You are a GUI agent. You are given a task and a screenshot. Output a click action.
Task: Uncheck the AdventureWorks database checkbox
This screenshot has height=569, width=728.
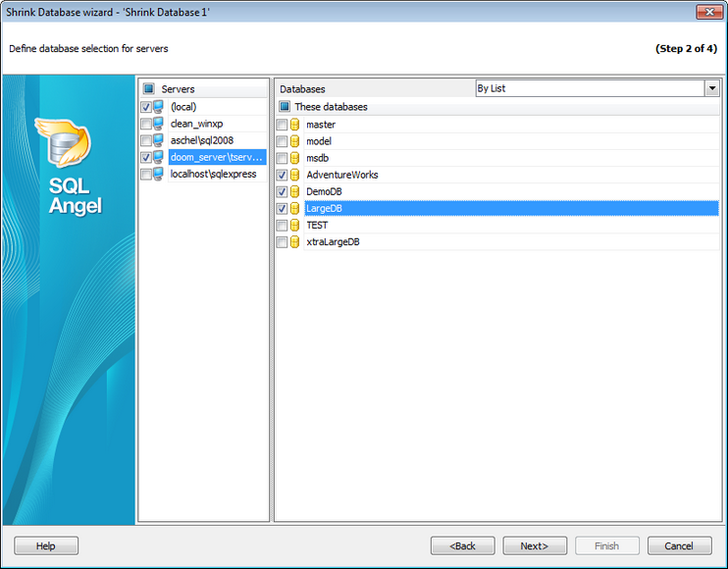tap(282, 175)
